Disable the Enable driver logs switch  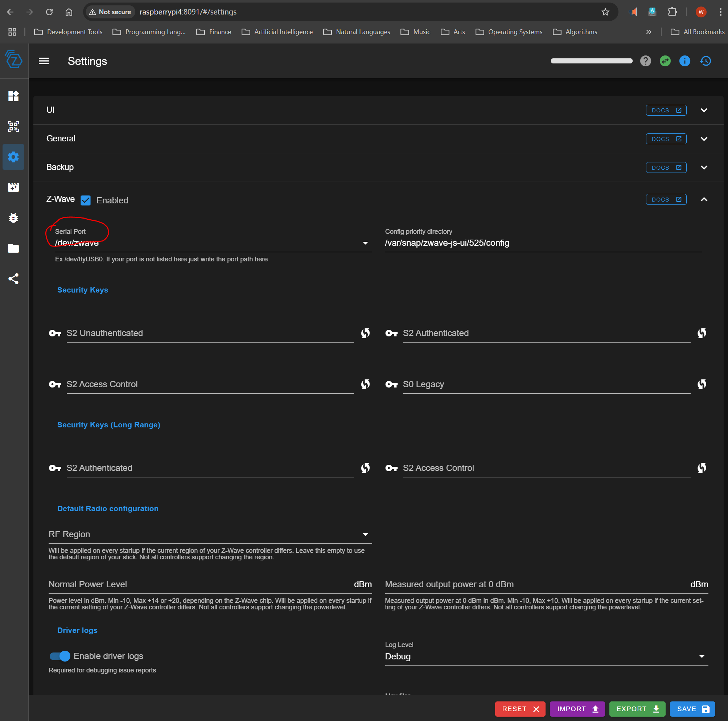(x=60, y=656)
